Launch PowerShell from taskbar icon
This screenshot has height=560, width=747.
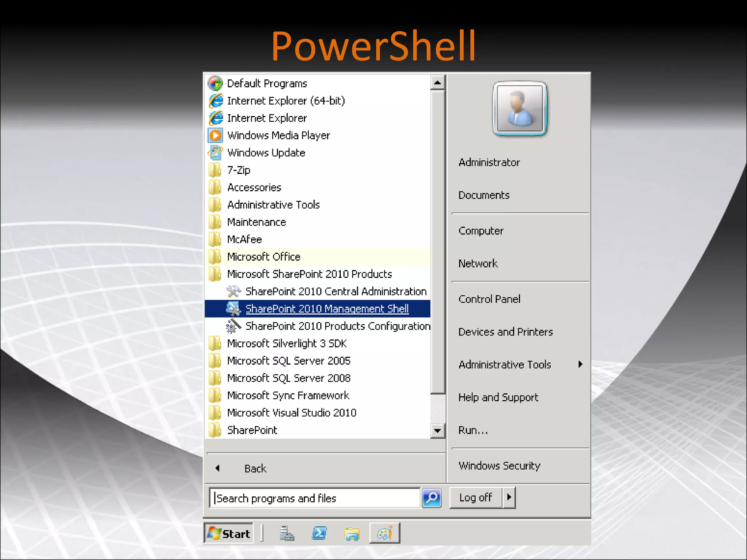click(320, 533)
